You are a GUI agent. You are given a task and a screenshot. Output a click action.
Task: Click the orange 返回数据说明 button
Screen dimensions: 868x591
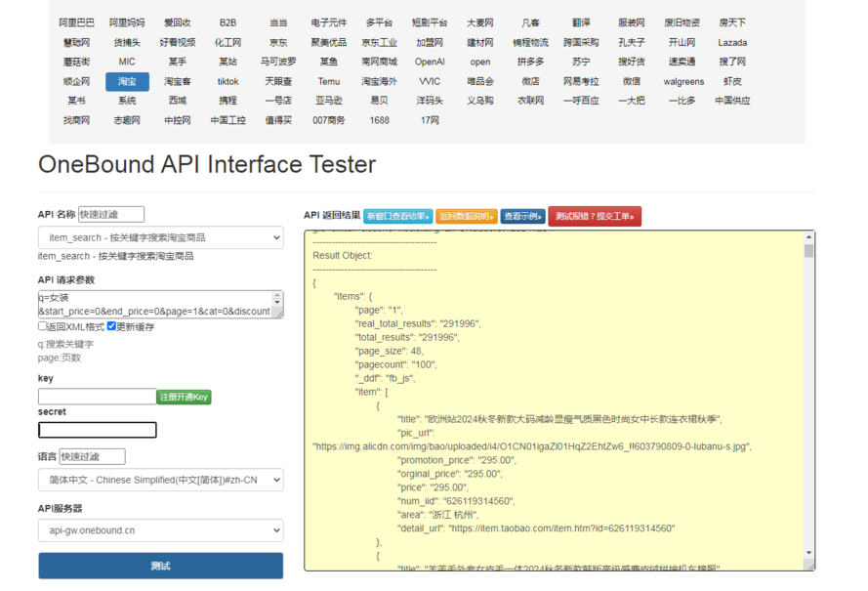466,216
